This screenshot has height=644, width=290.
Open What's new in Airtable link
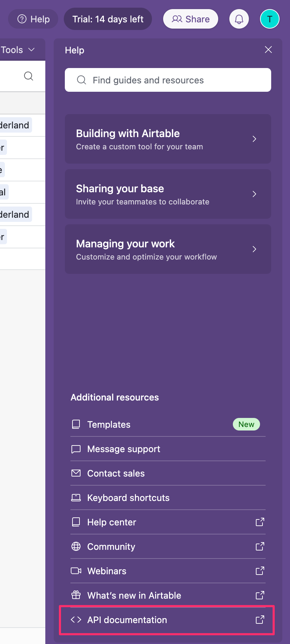(168, 596)
